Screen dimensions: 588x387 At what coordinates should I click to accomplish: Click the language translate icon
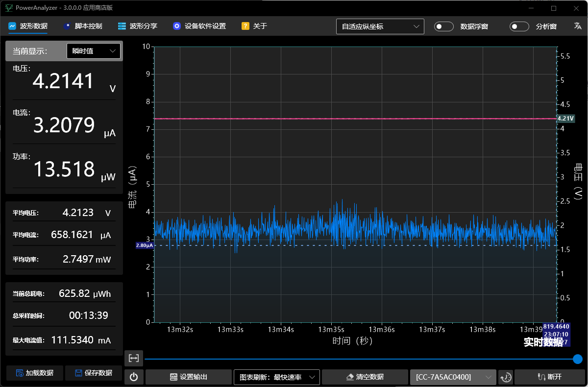577,26
